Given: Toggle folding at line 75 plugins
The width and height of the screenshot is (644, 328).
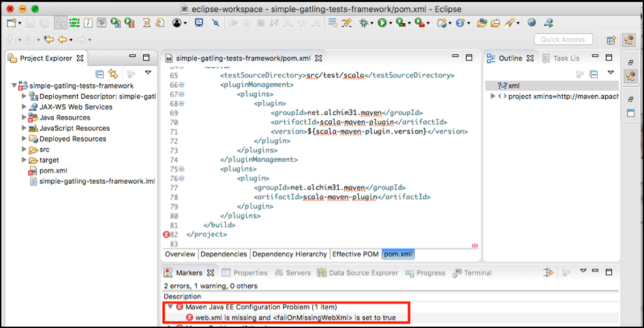Looking at the screenshot, I should (181, 169).
